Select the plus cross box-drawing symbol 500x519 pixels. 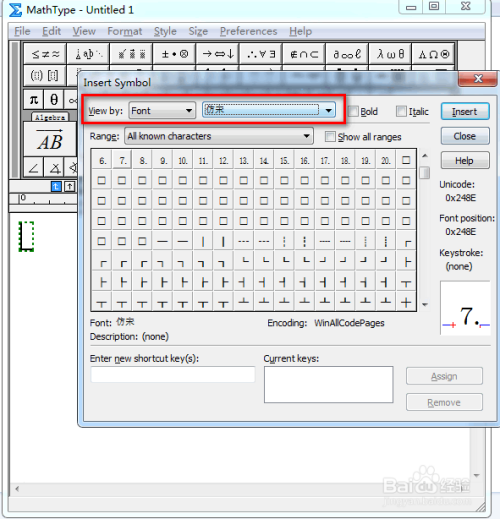406,302
